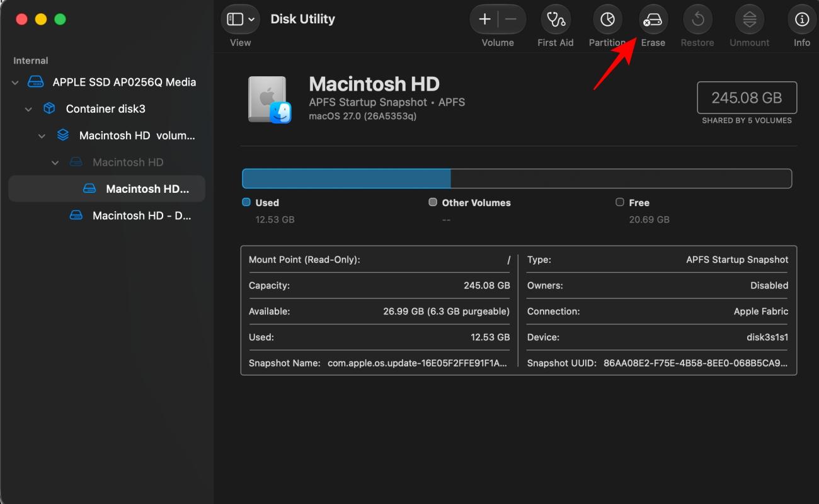Open the View sidebar options button
The image size is (819, 504).
240,20
